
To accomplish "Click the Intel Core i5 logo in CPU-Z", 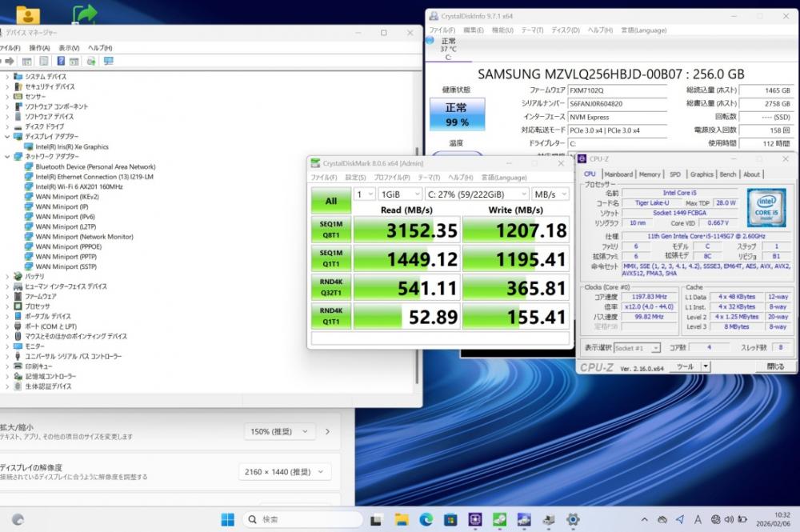I will point(766,206).
